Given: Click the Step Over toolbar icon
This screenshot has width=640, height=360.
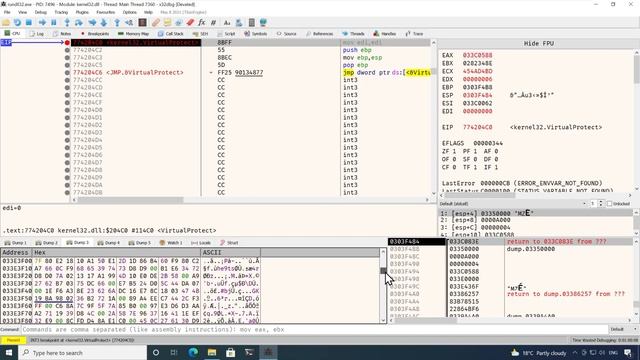Looking at the screenshot, I should click(x=78, y=22).
